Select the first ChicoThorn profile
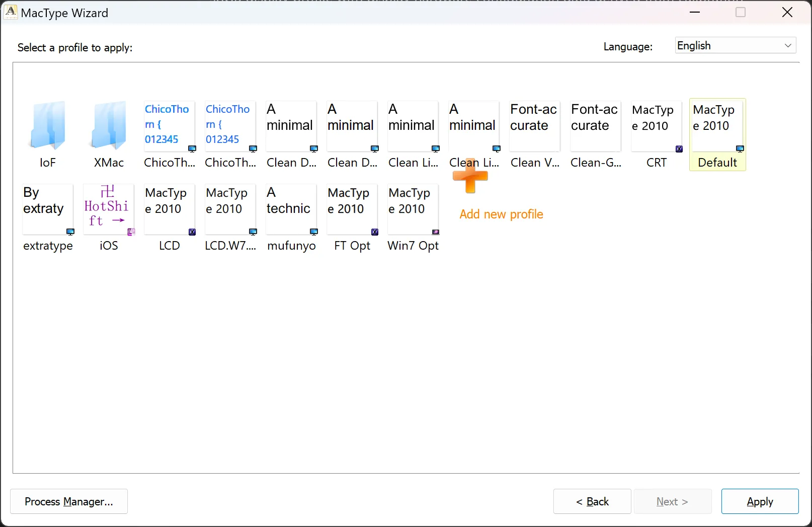Screen dimensions: 812x527 (170, 126)
